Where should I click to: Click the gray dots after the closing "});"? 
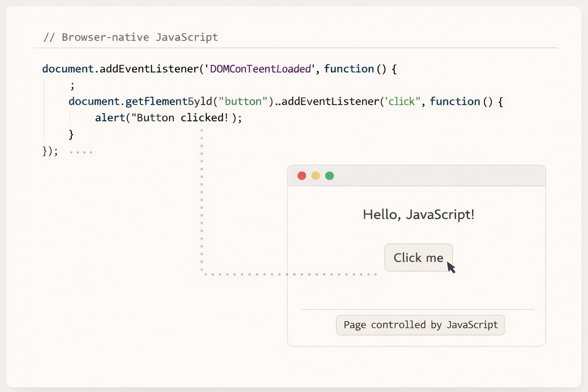point(81,152)
